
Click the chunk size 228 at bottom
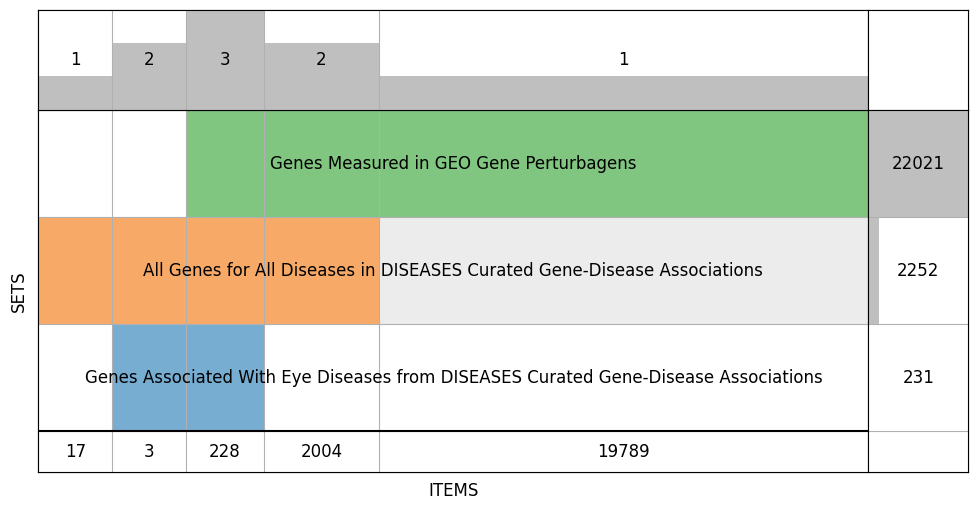coord(224,451)
